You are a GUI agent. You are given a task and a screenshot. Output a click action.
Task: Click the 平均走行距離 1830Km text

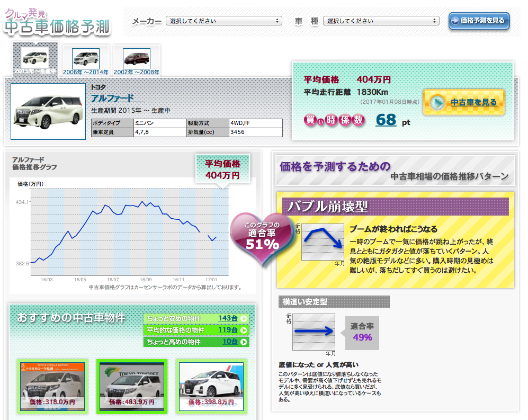(x=346, y=92)
